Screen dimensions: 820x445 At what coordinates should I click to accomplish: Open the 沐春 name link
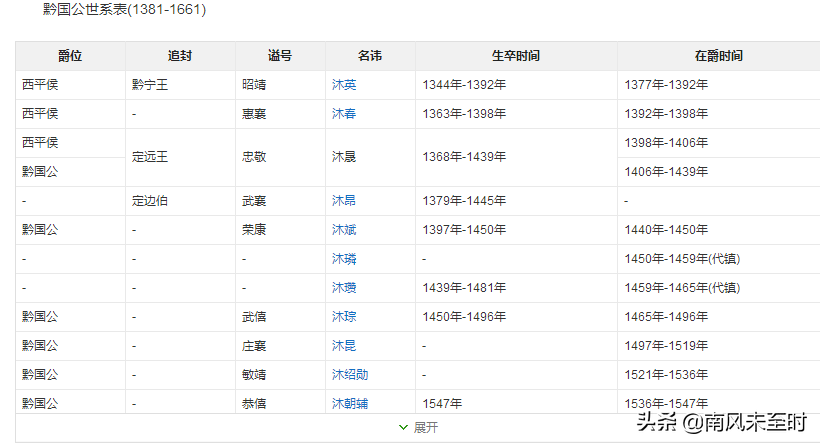coord(344,114)
